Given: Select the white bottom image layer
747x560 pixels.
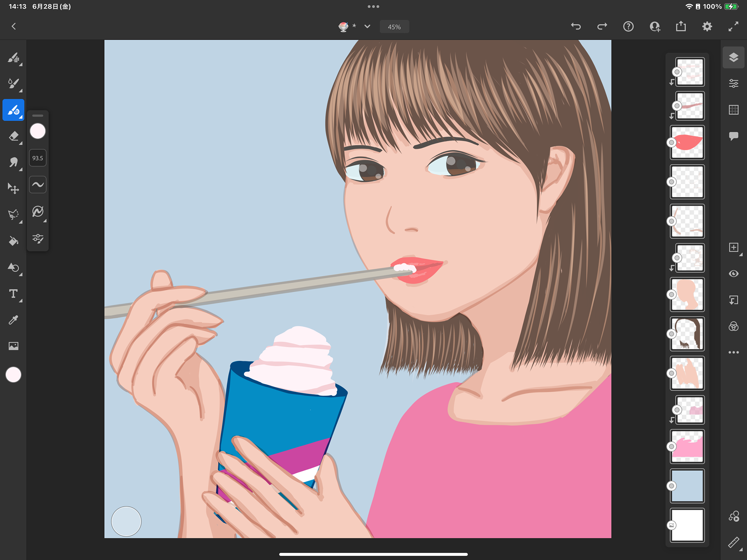Looking at the screenshot, I should (x=687, y=525).
